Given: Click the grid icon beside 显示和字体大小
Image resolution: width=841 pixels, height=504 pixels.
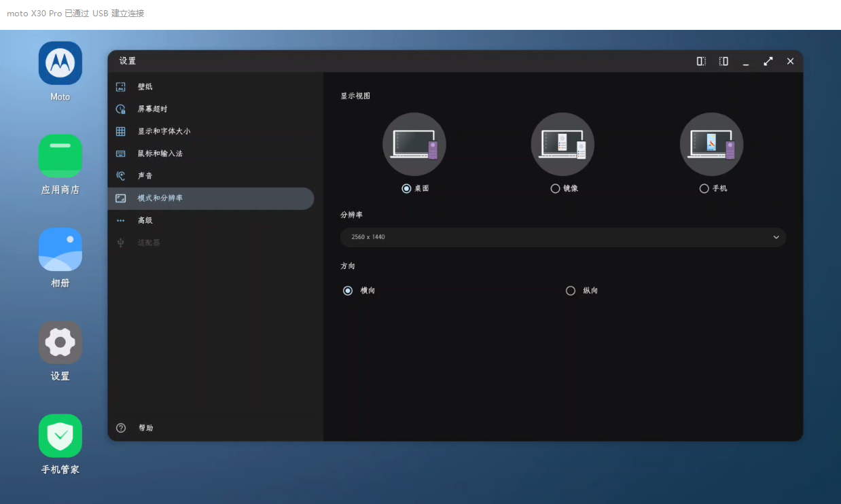Looking at the screenshot, I should click(x=121, y=131).
